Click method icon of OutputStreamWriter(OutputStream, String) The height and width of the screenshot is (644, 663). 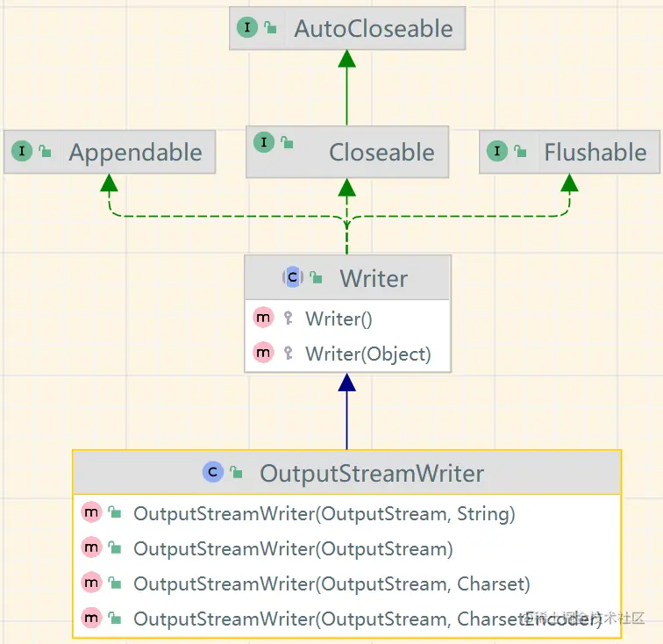(91, 512)
